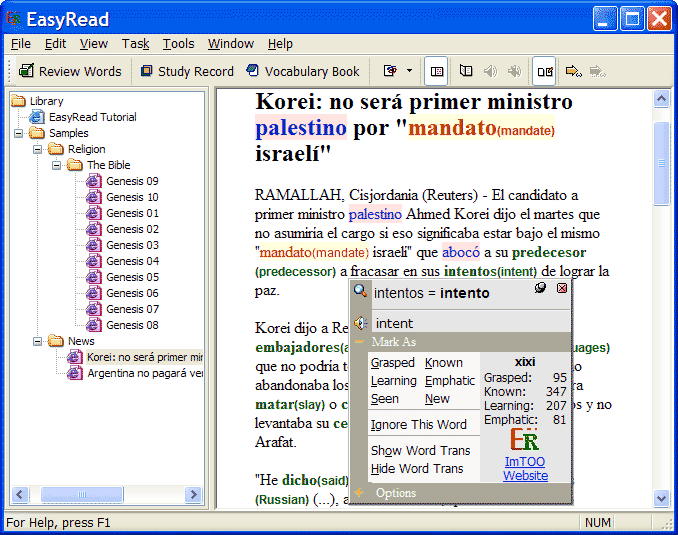Select the Korei news article
The image size is (678, 535).
click(144, 357)
